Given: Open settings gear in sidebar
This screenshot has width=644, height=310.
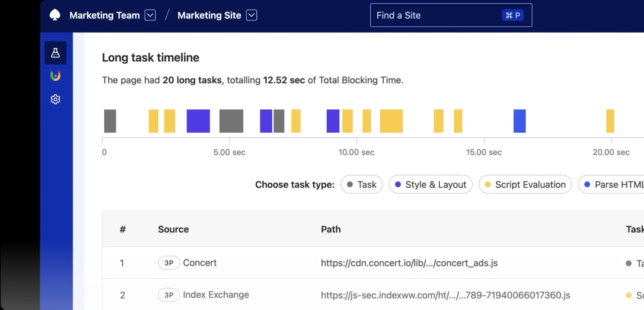Looking at the screenshot, I should [x=55, y=99].
